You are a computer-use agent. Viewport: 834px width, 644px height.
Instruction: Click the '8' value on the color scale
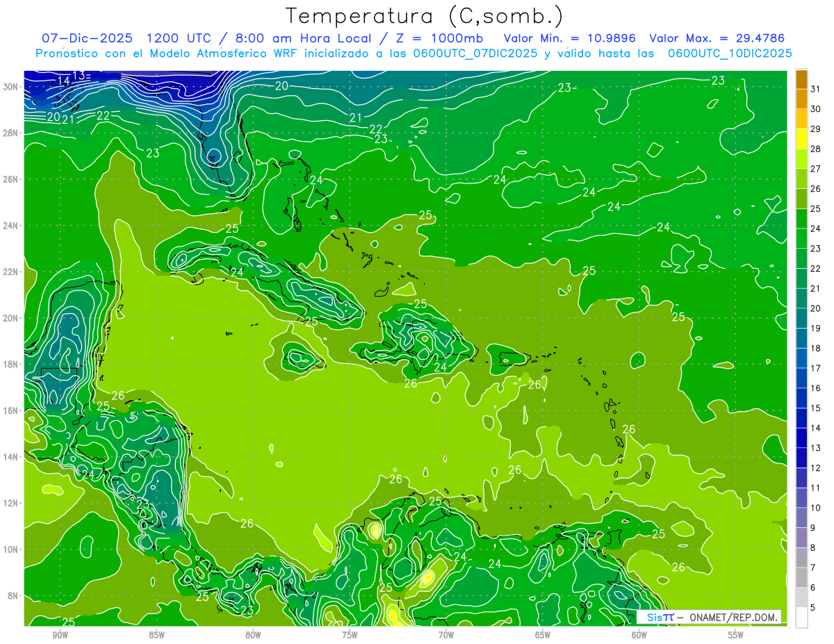[814, 547]
